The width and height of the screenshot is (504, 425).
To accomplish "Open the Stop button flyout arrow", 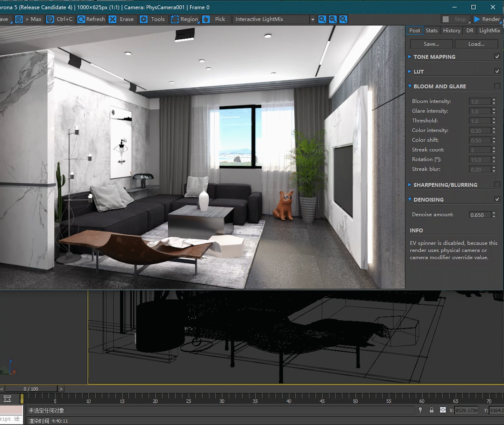I will (x=469, y=22).
